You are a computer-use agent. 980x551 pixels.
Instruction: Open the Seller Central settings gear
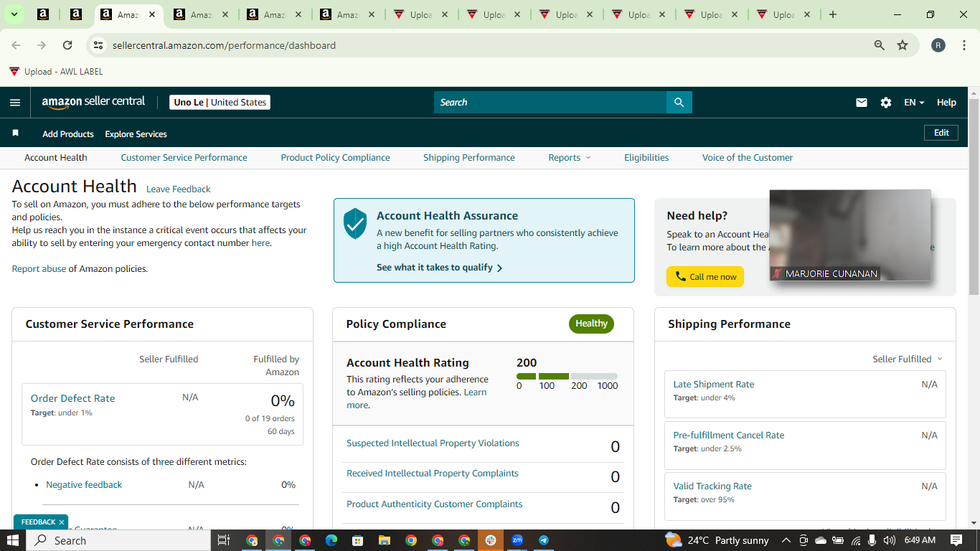pos(886,103)
